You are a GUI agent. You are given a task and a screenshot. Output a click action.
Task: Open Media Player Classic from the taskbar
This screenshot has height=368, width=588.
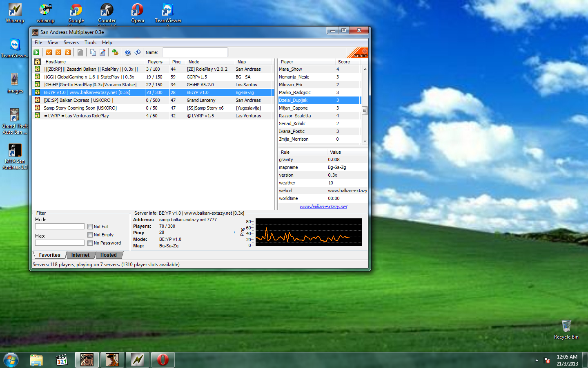pyautogui.click(x=62, y=360)
